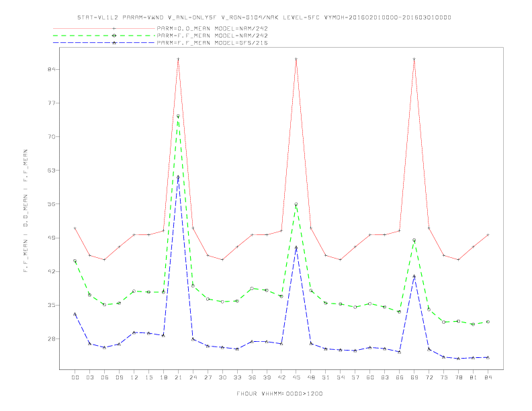The height and width of the screenshot is (411, 532).
Task: Click the green circle marker at hour 45 peak
Action: point(296,204)
